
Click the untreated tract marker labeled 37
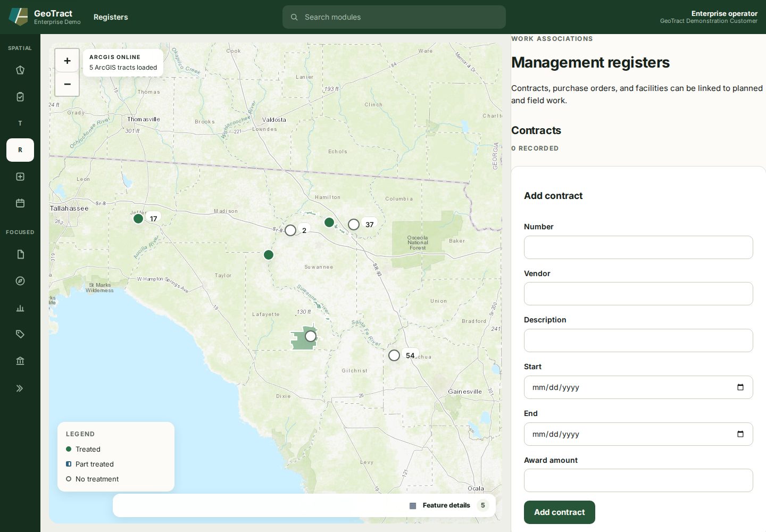coord(354,225)
